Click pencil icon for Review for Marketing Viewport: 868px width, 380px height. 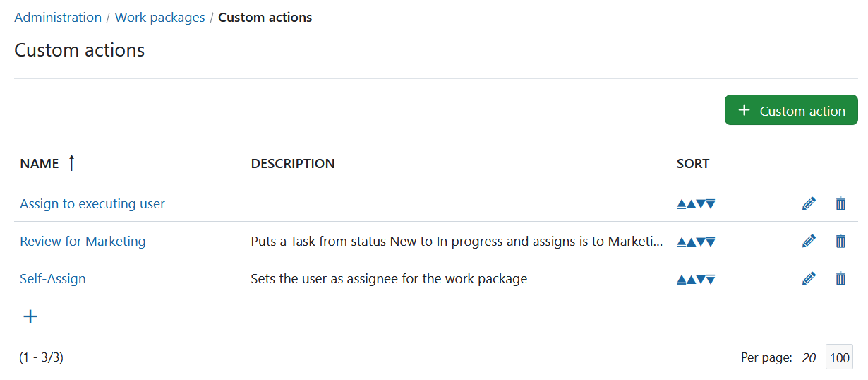809,241
